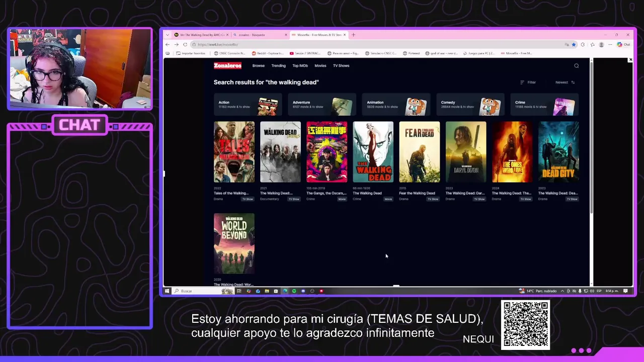Open the Movies section
The height and width of the screenshot is (362, 644).
(320, 65)
